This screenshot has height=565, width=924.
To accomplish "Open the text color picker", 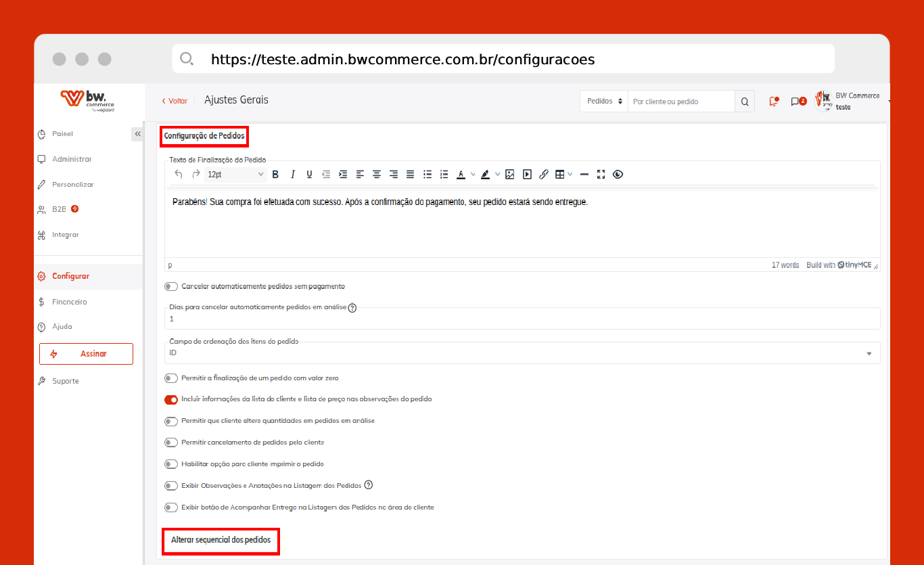I will pyautogui.click(x=461, y=175).
